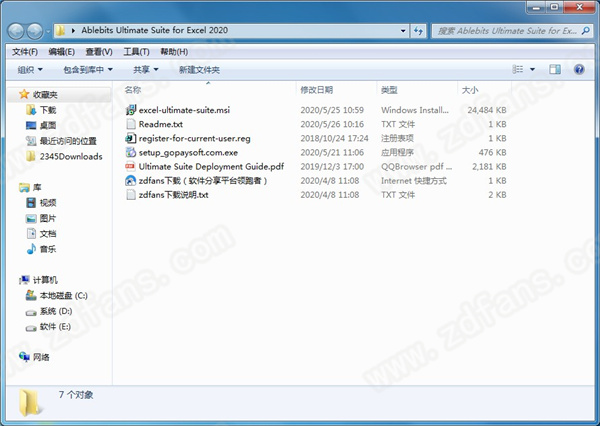Image resolution: width=600 pixels, height=426 pixels.
Task: Click the 应用程序 type cell
Action: tap(397, 152)
